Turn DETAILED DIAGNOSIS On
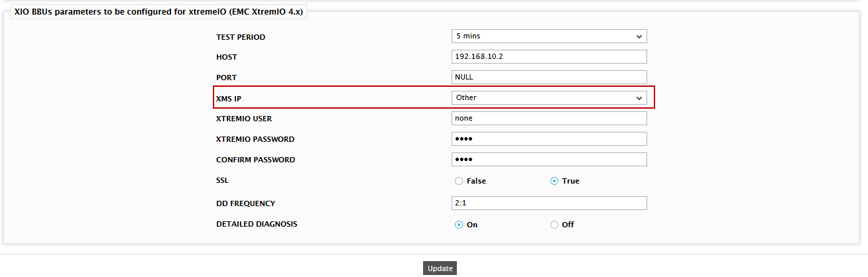 [x=459, y=225]
